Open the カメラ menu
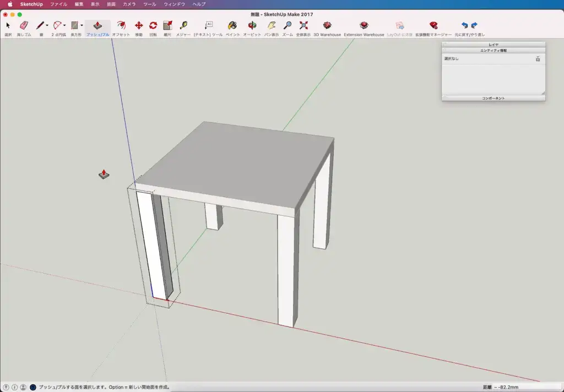The height and width of the screenshot is (392, 564). [x=129, y=4]
